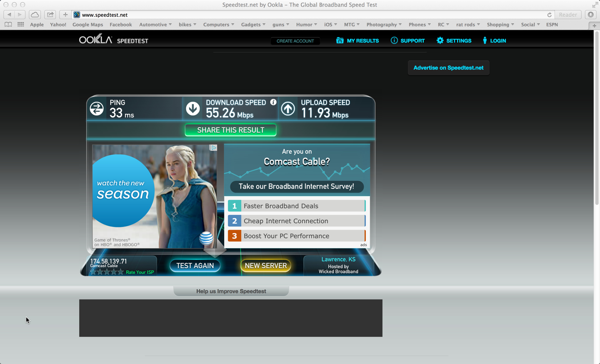
Task: Click Help us Improve Speedtest tab
Action: click(x=231, y=291)
